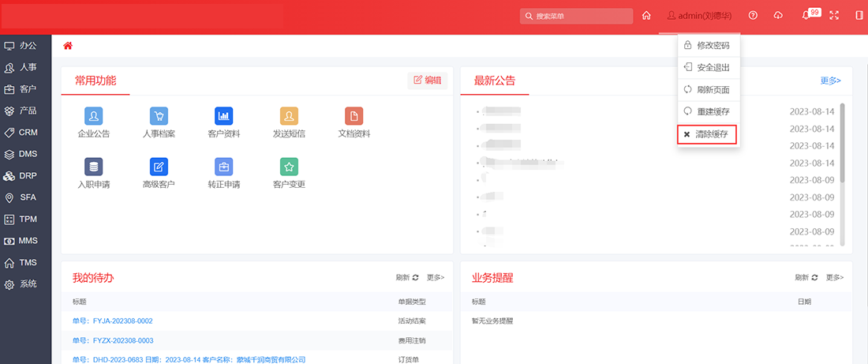The width and height of the screenshot is (868, 364).
Task: Open the 人事档案 shortcut icon
Action: [159, 116]
